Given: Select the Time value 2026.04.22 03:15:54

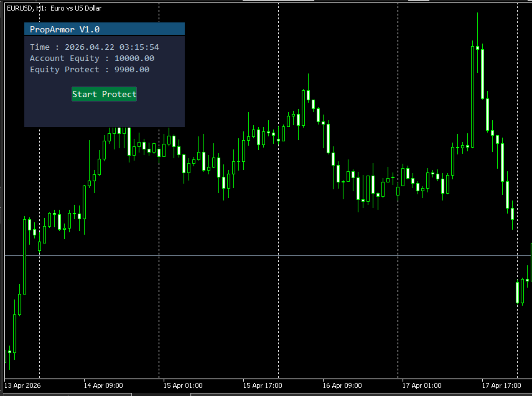Looking at the screenshot, I should tap(112, 47).
